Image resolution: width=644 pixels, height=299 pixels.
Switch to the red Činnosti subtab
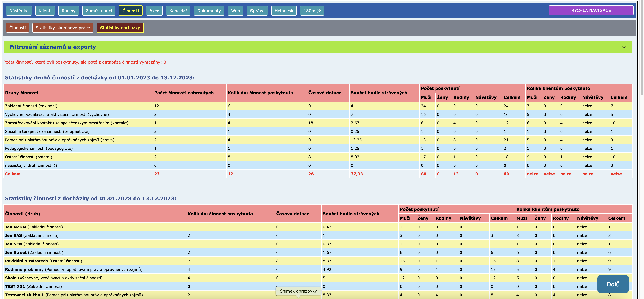coord(17,28)
